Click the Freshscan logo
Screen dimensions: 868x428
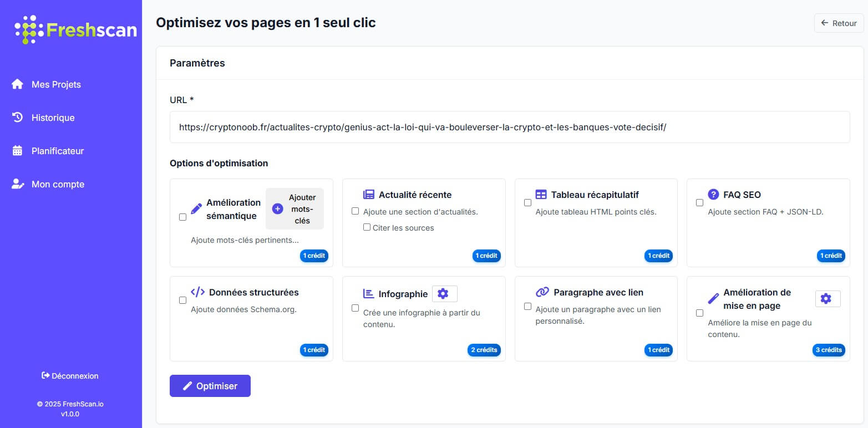[x=75, y=30]
